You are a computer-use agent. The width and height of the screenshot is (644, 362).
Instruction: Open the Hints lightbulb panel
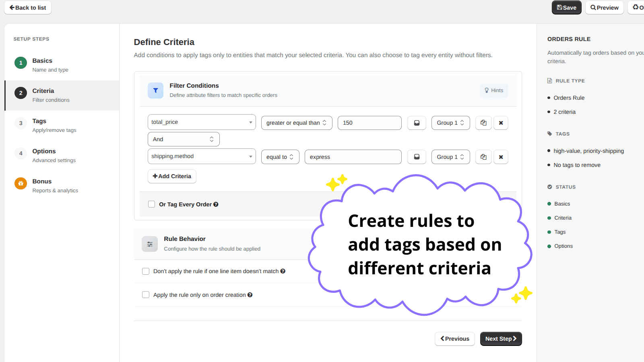494,90
